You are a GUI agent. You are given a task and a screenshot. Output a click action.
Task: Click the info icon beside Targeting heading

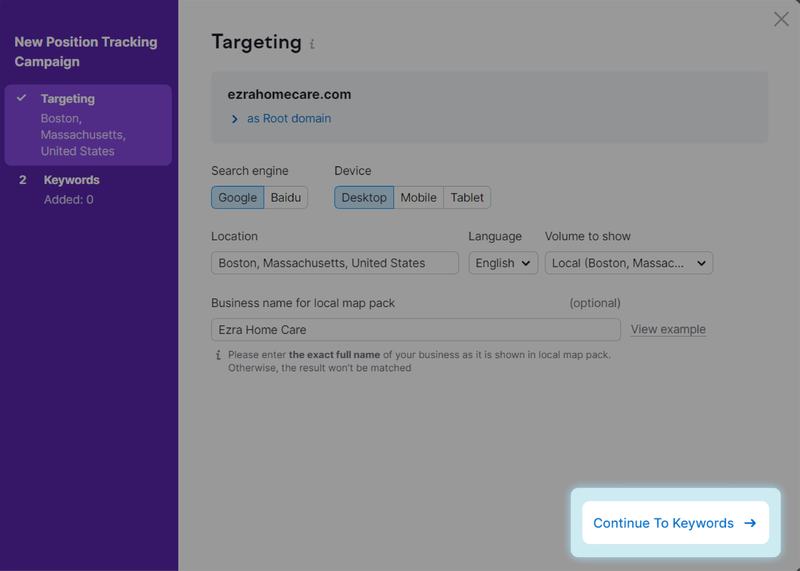coord(312,45)
